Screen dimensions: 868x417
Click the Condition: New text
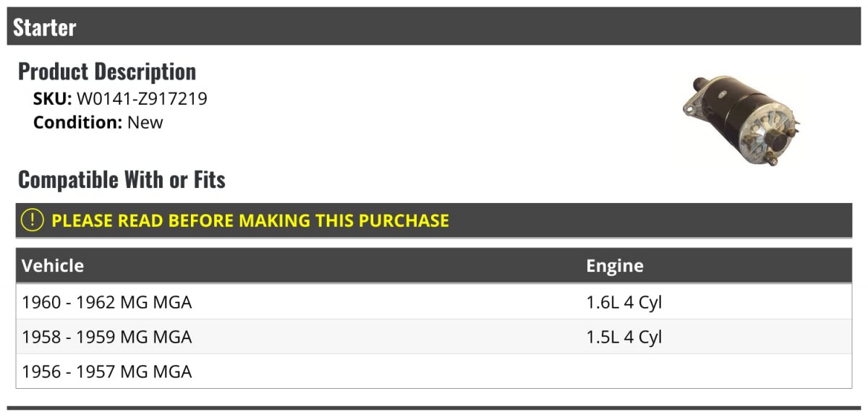(x=98, y=122)
